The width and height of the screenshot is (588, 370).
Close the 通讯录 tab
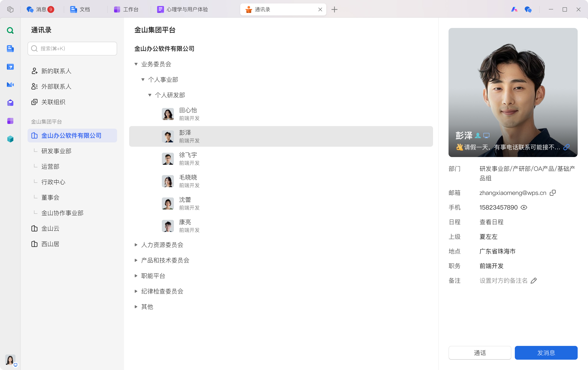(320, 9)
